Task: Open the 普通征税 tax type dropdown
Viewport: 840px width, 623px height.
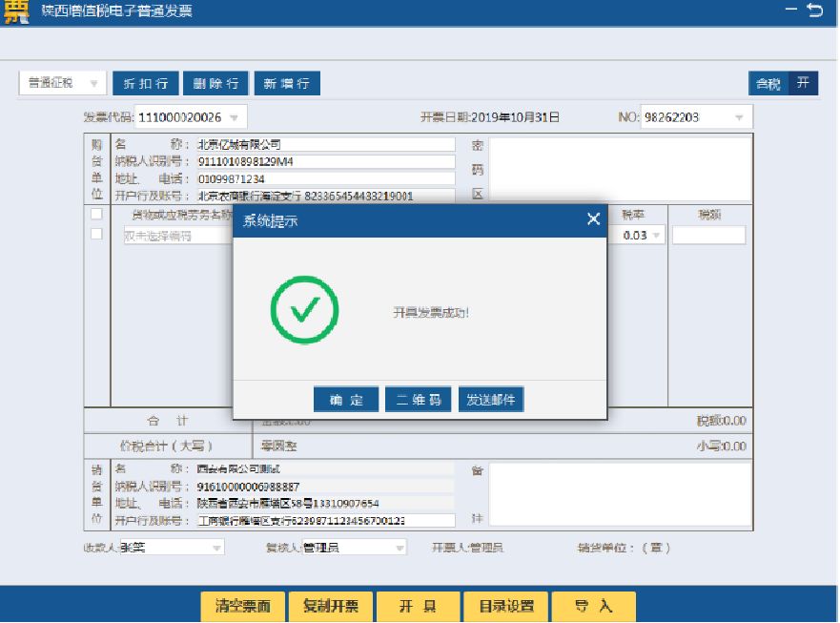Action: [63, 83]
